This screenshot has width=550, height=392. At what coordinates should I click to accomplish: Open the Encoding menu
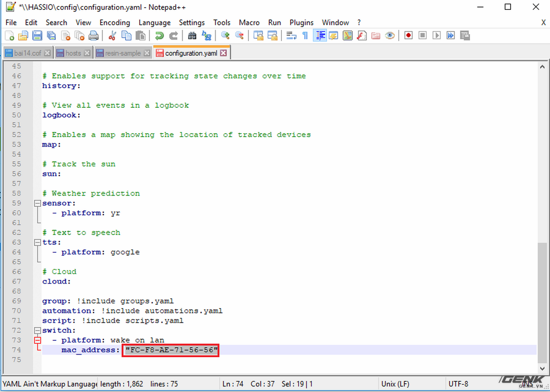point(115,22)
